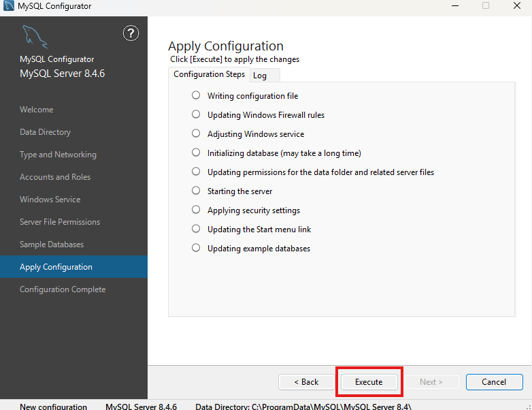The width and height of the screenshot is (532, 410).
Task: Select Type and Networking in sidebar
Action: point(58,155)
